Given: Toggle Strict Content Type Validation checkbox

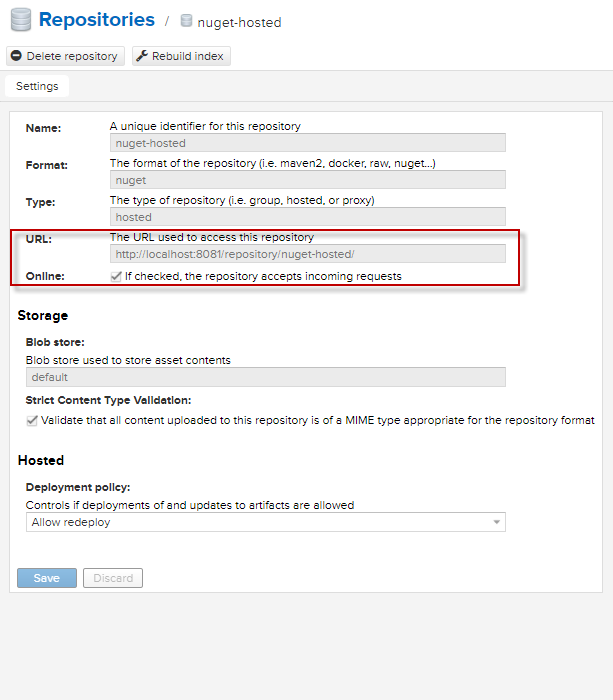Looking at the screenshot, I should [32, 421].
